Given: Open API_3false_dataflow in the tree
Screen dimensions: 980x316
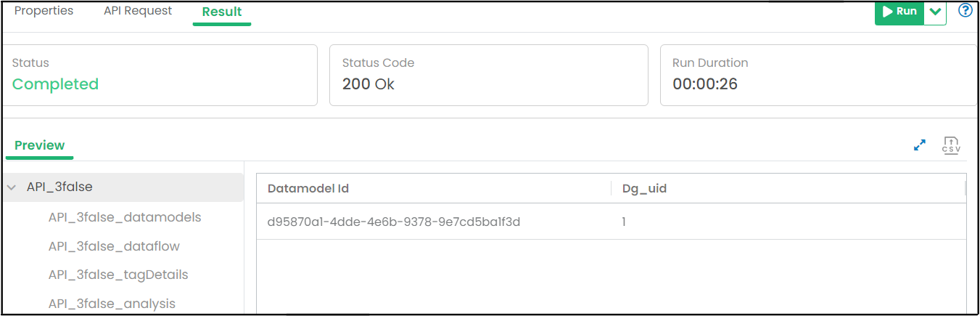Looking at the screenshot, I should [x=114, y=246].
